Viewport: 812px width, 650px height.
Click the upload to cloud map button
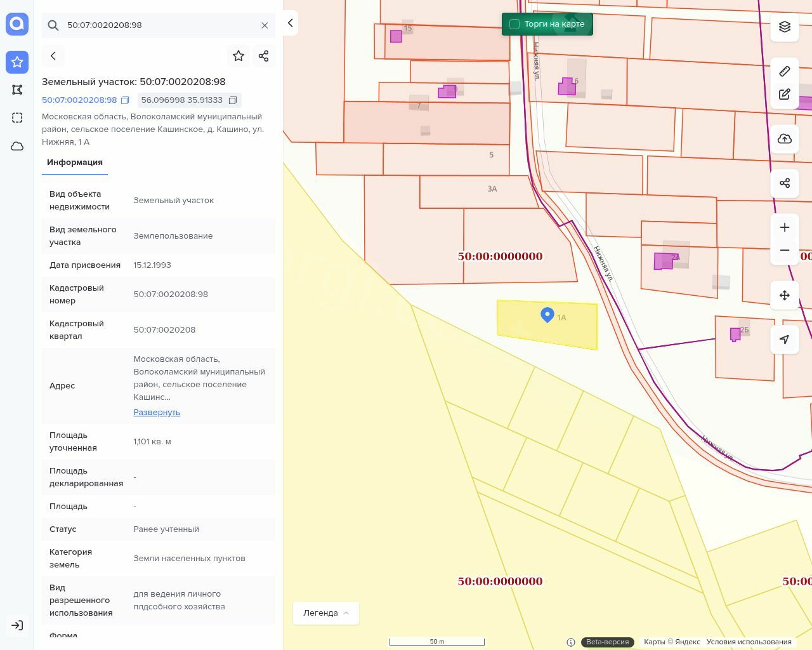[x=785, y=139]
